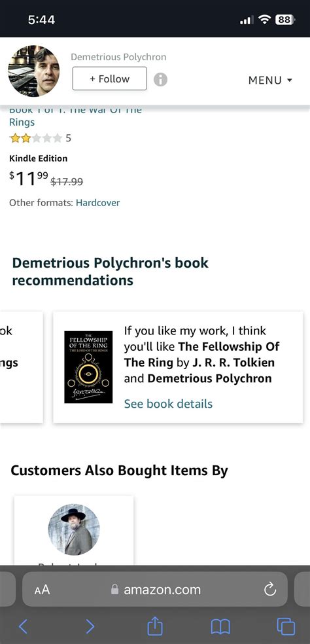Go back with Safari's back arrow
Viewport: 310px width, 644px height.
(24, 626)
